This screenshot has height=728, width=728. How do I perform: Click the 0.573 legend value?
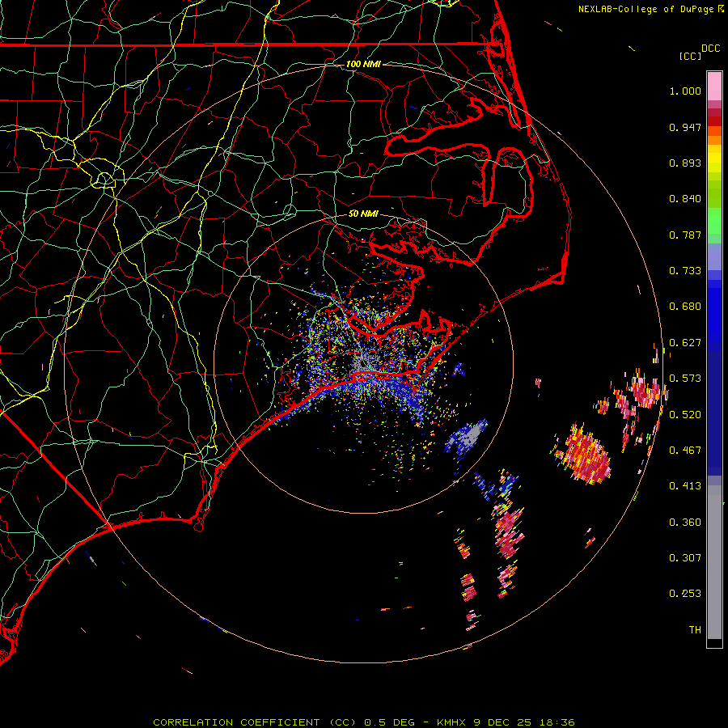tap(685, 379)
